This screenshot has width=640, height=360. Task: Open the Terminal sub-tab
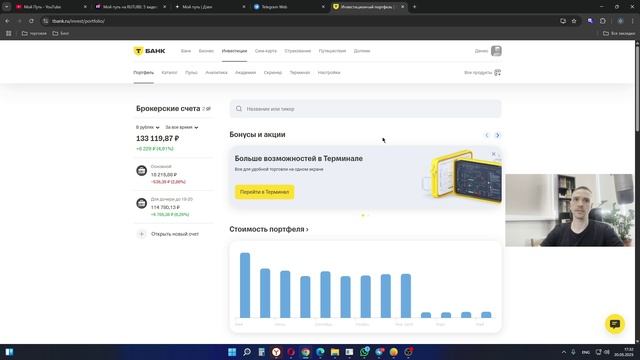tap(300, 73)
